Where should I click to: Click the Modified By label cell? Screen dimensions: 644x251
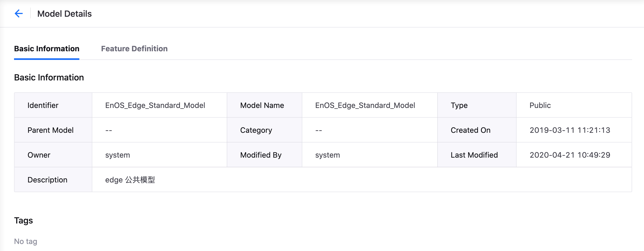pyautogui.click(x=265, y=155)
